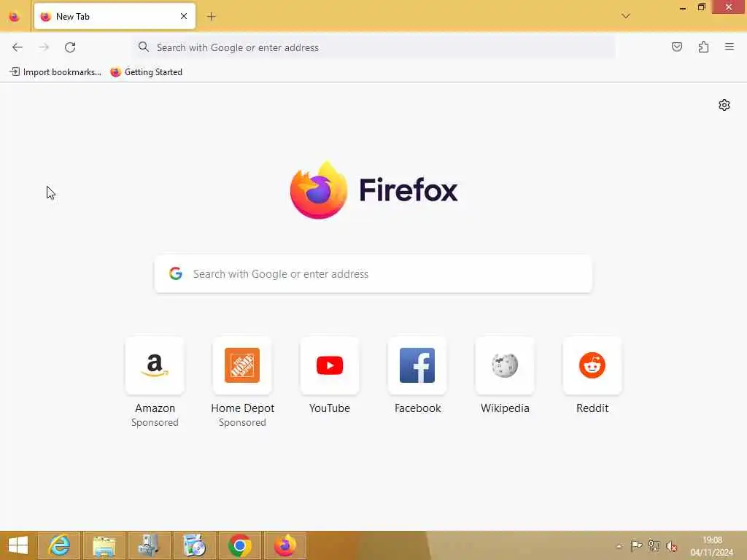The height and width of the screenshot is (560, 747).
Task: Reload the current page
Action: (x=70, y=47)
